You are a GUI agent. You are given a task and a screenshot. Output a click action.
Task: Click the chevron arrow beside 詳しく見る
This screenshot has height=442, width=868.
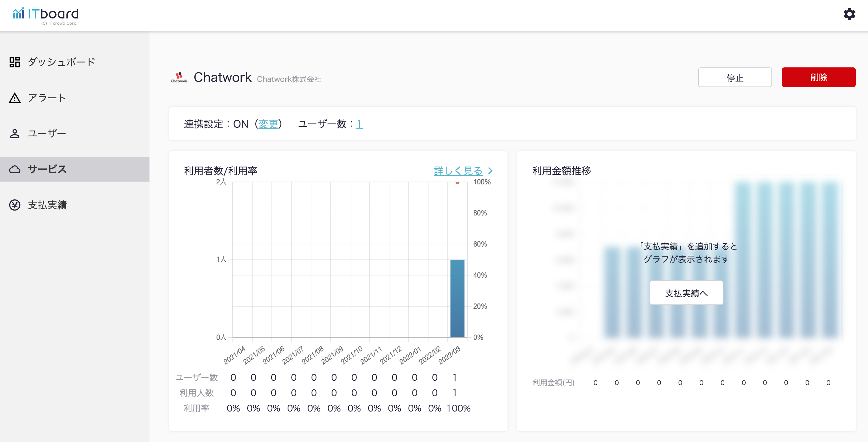[x=491, y=171]
